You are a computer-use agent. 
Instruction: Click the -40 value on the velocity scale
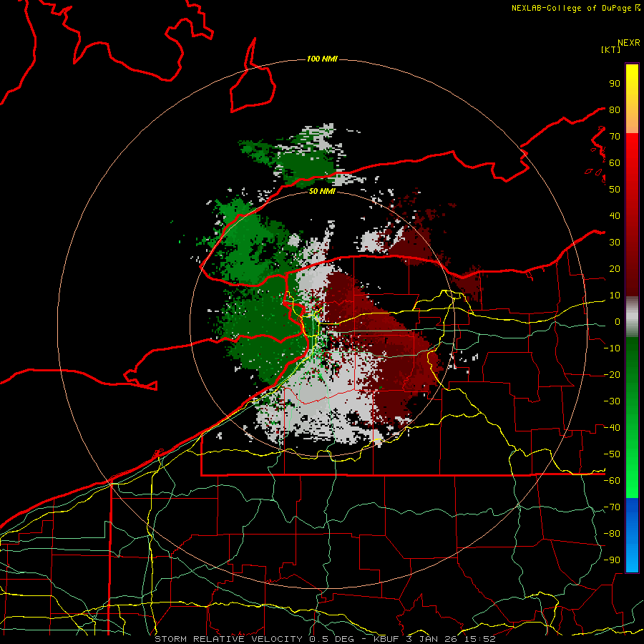pos(612,428)
